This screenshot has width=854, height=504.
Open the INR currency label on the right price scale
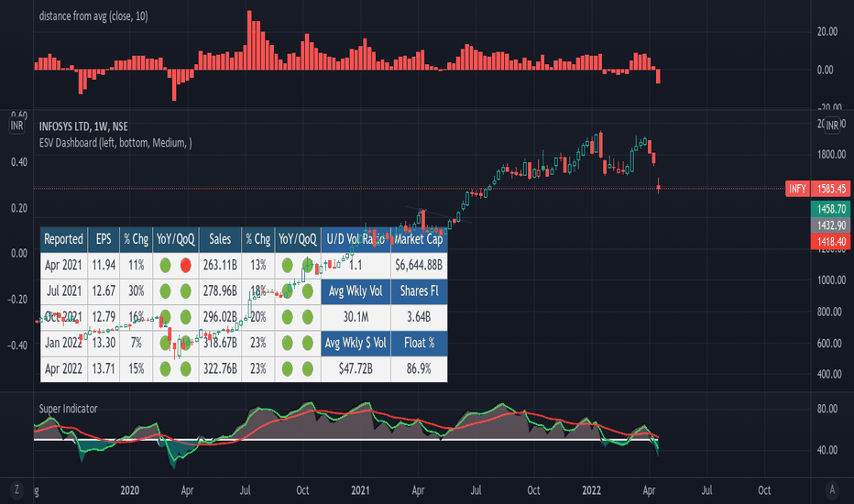point(832,126)
